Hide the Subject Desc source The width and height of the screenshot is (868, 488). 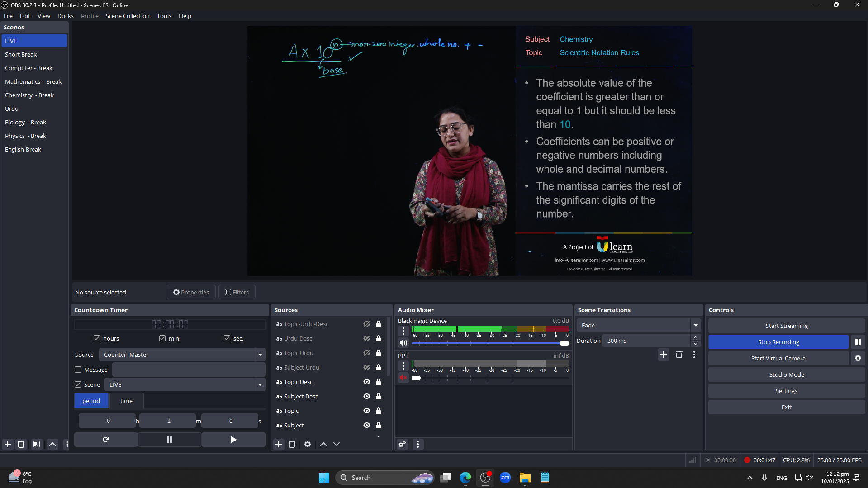tap(367, 397)
